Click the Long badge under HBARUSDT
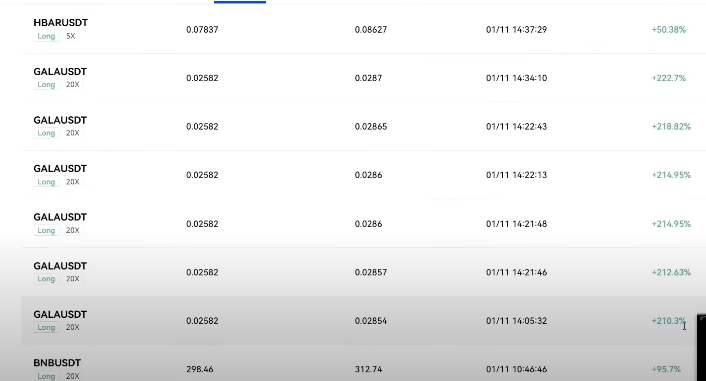 (46, 36)
